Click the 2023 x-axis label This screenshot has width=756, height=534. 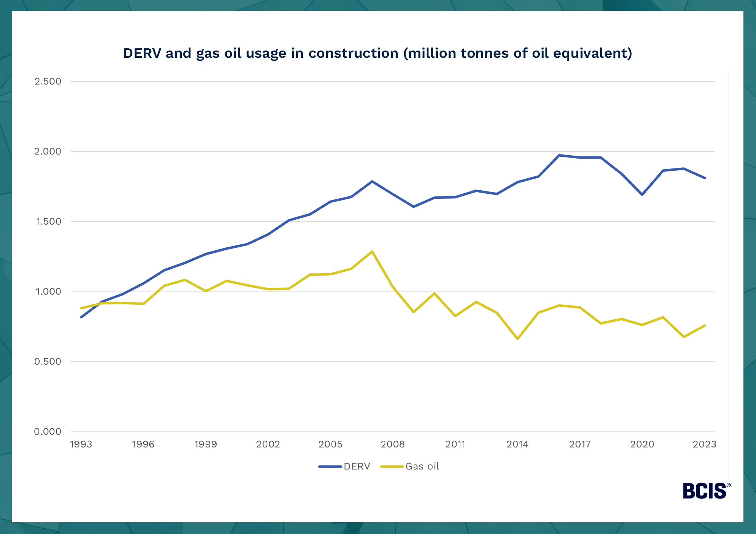point(704,444)
